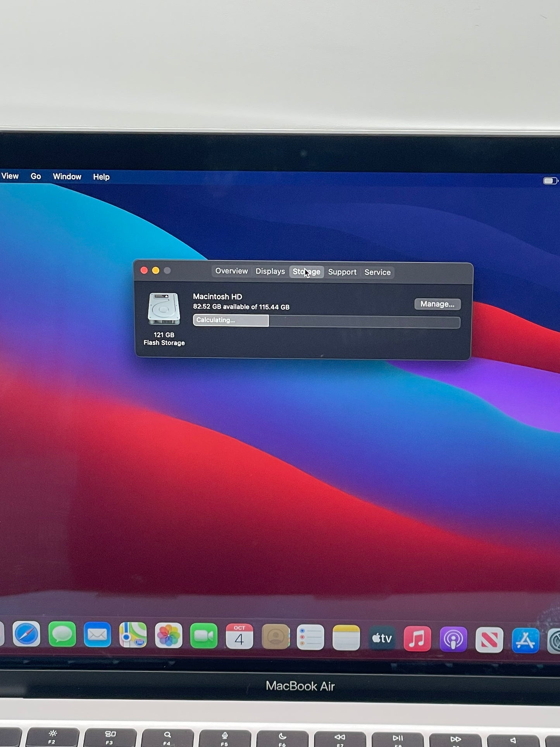This screenshot has height=747, width=560.
Task: Close the About This Mac window
Action: (x=144, y=270)
